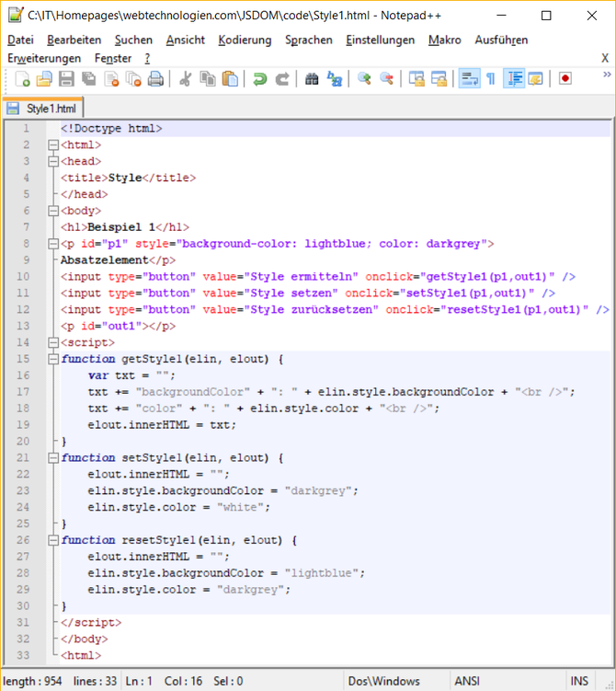Click the user-defined language icon
This screenshot has height=691, width=616.
point(535,79)
